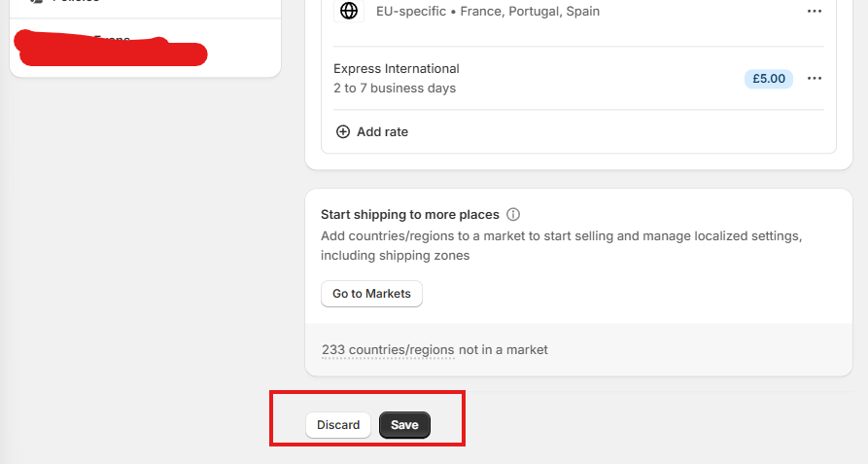Save the shipping changes
Image resolution: width=868 pixels, height=464 pixels.
tap(404, 425)
